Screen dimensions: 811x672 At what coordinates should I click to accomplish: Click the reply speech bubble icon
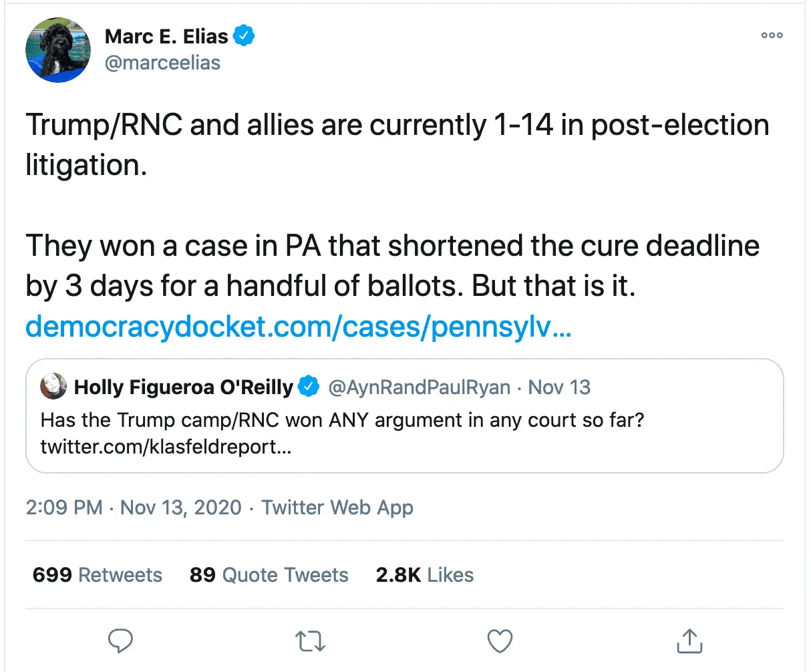[x=120, y=641]
